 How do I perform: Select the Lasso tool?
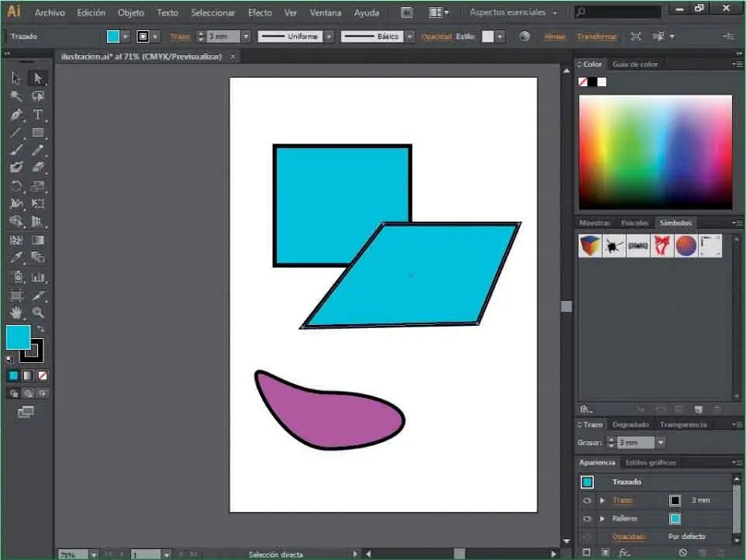click(x=37, y=96)
